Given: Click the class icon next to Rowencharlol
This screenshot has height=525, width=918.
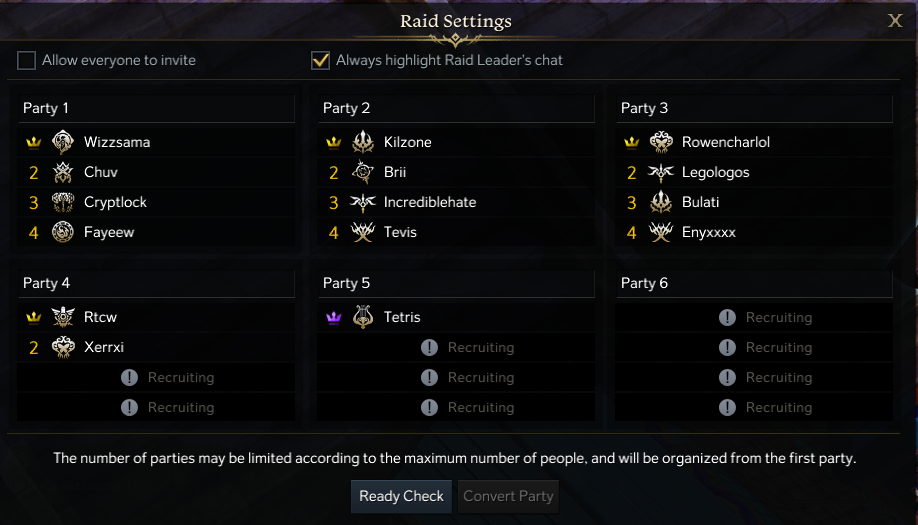Looking at the screenshot, I should pos(660,142).
